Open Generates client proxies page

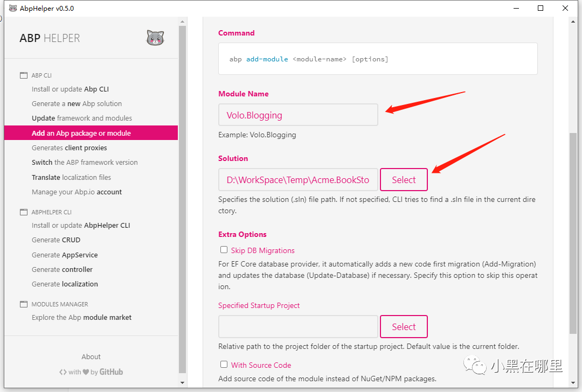click(x=70, y=148)
